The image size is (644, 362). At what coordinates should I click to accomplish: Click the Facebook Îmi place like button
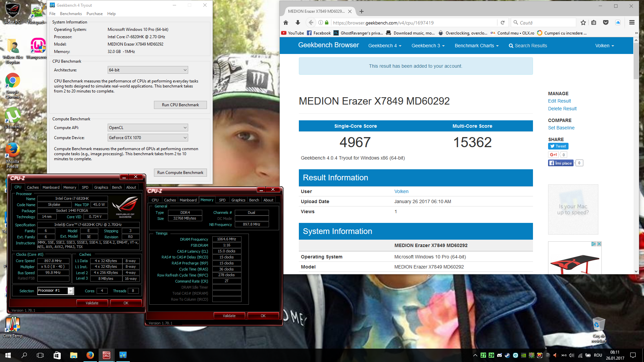click(561, 163)
